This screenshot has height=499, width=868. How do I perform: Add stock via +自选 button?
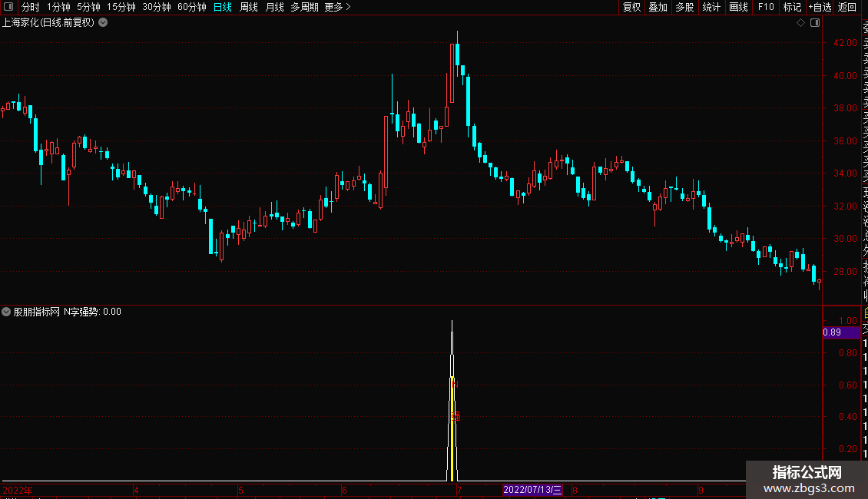[x=820, y=7]
